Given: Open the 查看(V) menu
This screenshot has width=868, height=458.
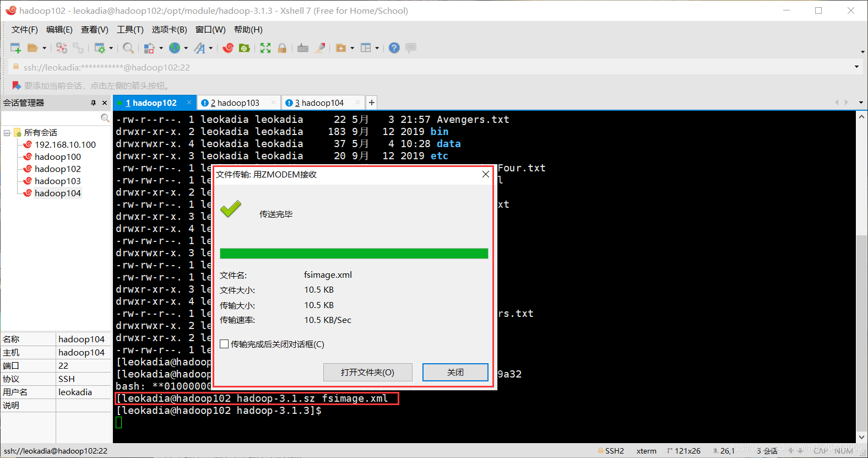Looking at the screenshot, I should coord(95,30).
